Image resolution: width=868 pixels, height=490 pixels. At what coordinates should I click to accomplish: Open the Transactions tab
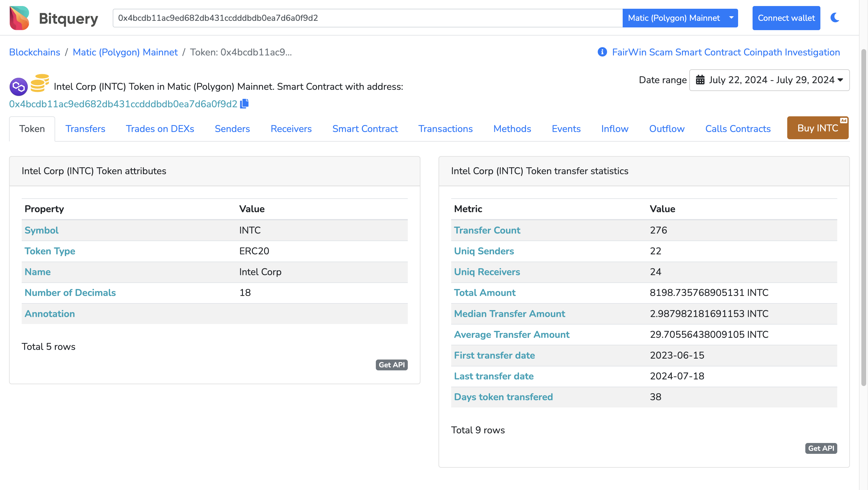pyautogui.click(x=445, y=129)
